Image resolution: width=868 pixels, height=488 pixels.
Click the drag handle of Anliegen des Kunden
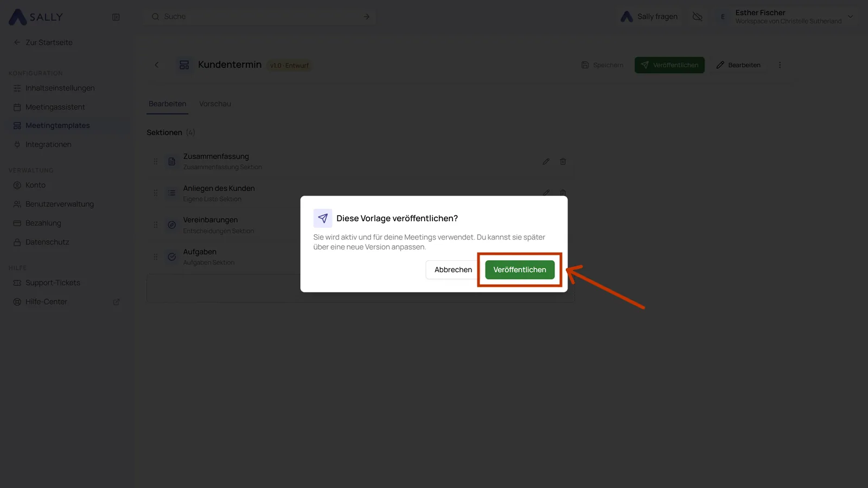156,193
